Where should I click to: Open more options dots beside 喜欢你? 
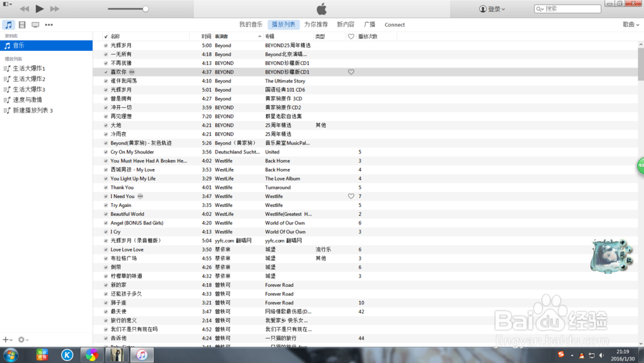click(132, 72)
